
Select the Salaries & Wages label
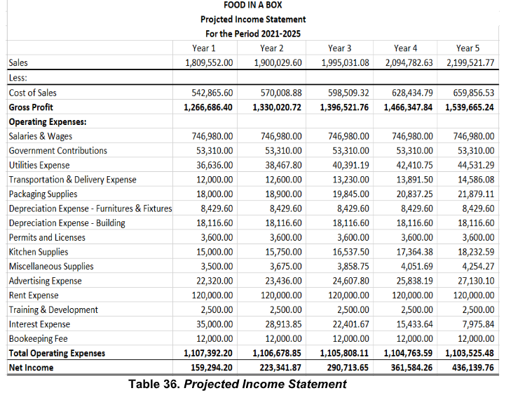(x=41, y=136)
